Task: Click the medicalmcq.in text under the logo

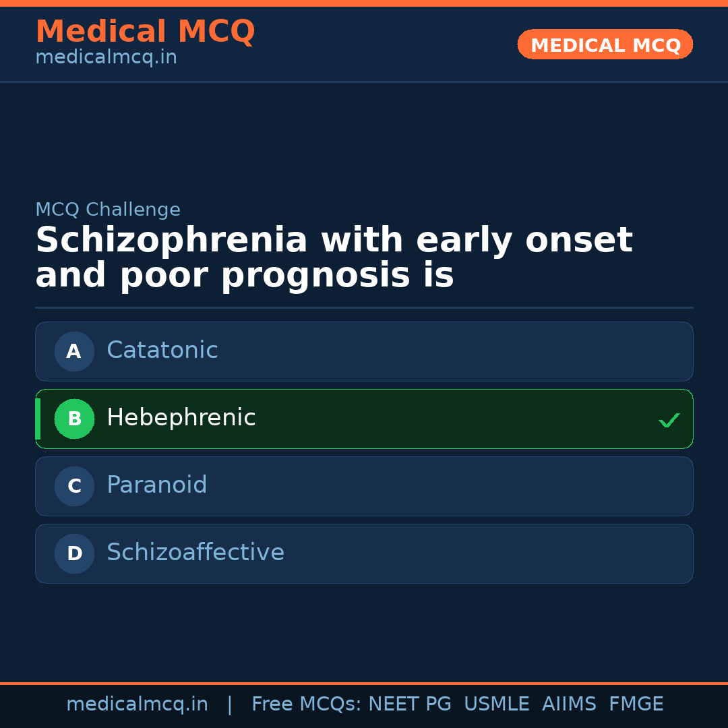Action: [106, 57]
